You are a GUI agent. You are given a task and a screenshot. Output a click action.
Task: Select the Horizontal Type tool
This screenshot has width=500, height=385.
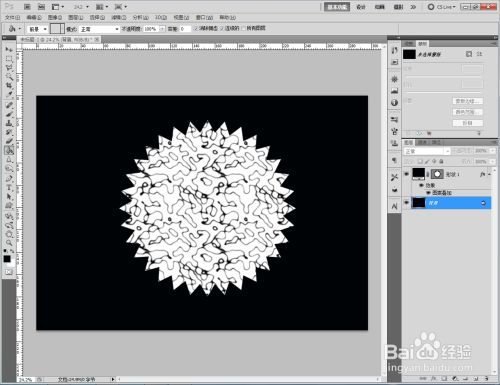[9, 188]
